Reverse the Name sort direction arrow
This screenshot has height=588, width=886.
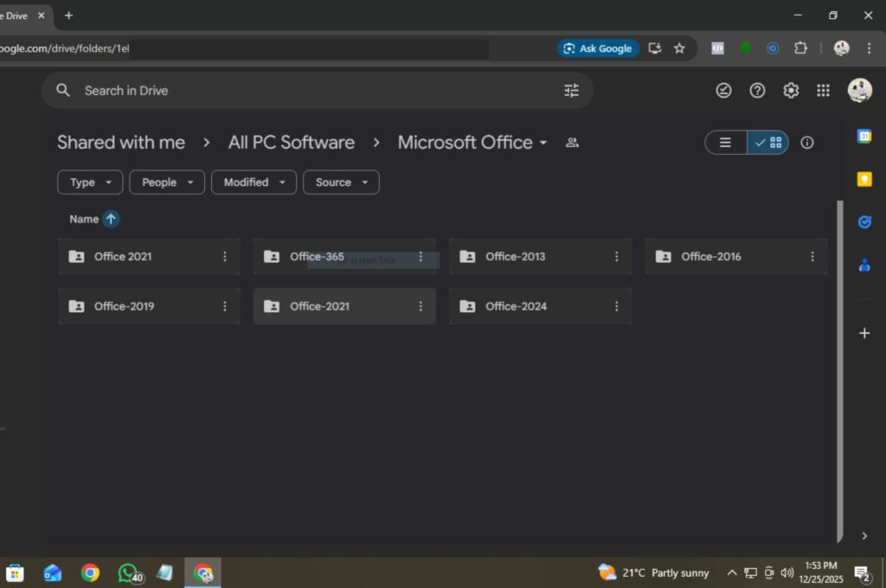pyautogui.click(x=111, y=219)
